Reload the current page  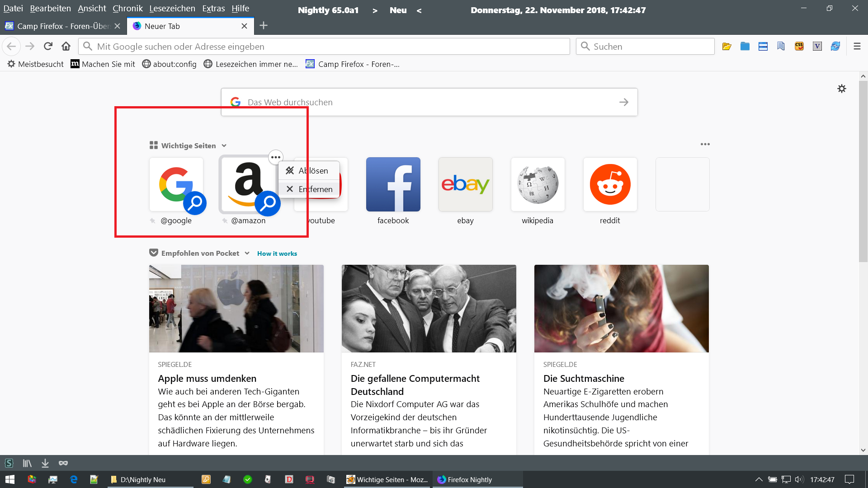[48, 46]
